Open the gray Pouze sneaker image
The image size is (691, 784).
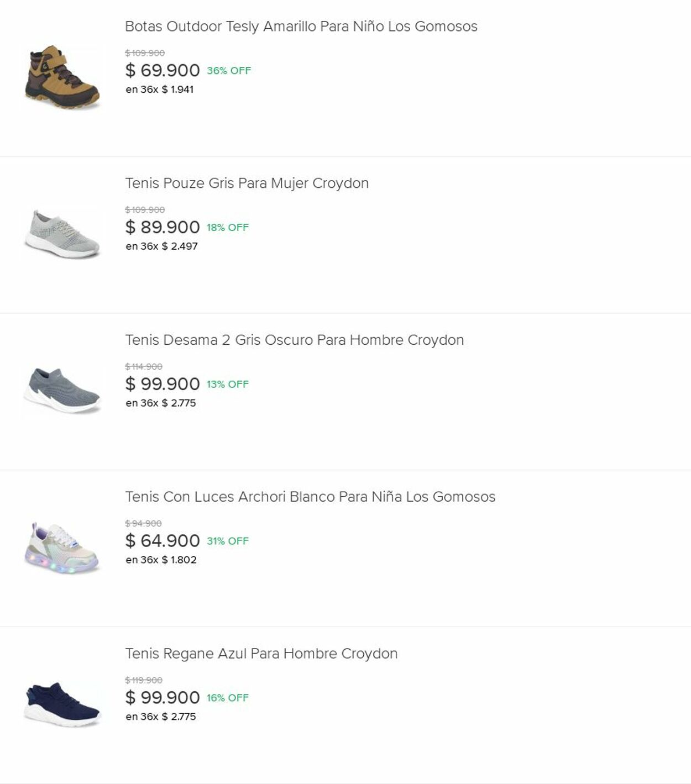(62, 234)
